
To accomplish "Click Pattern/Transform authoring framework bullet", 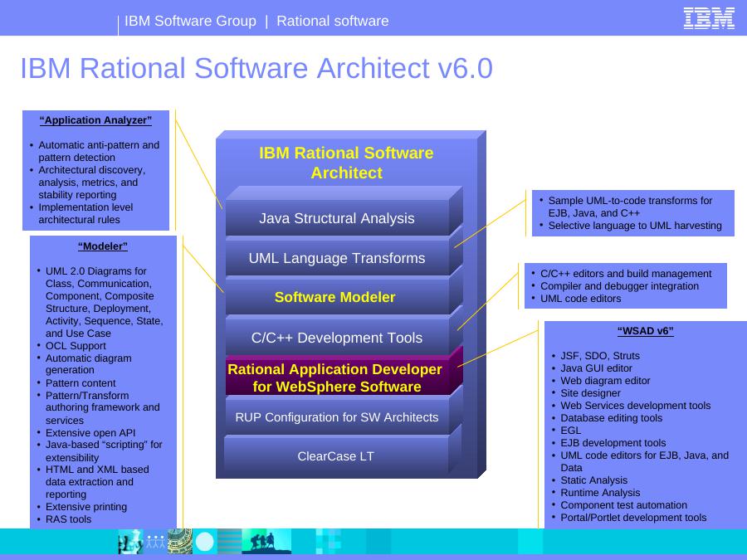I will tap(102, 407).
